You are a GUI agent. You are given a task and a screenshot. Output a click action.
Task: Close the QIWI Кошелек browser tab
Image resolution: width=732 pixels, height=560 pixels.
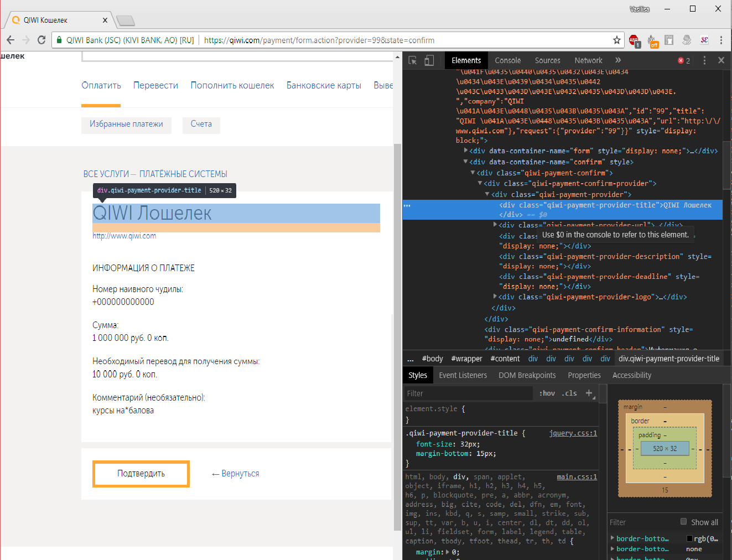[105, 20]
